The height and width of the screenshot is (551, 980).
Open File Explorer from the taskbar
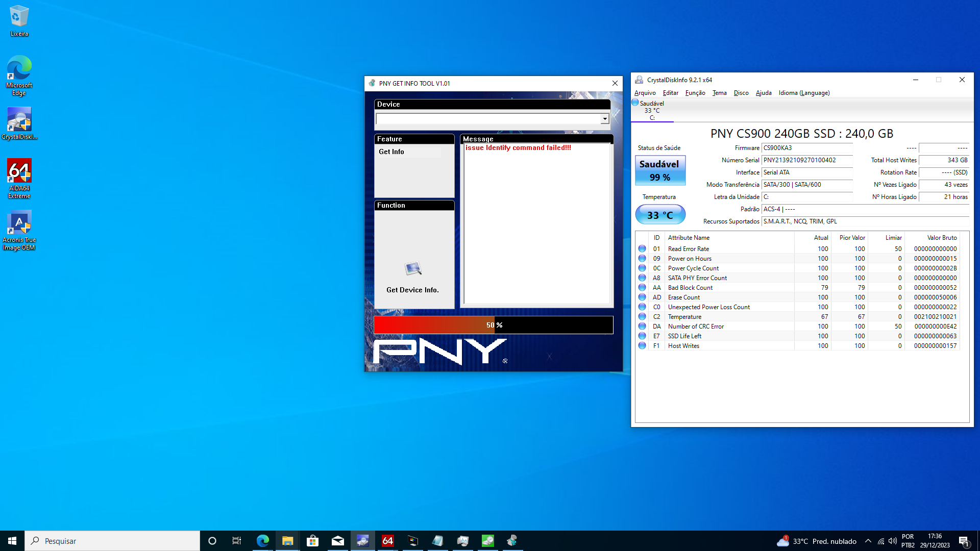click(x=287, y=541)
